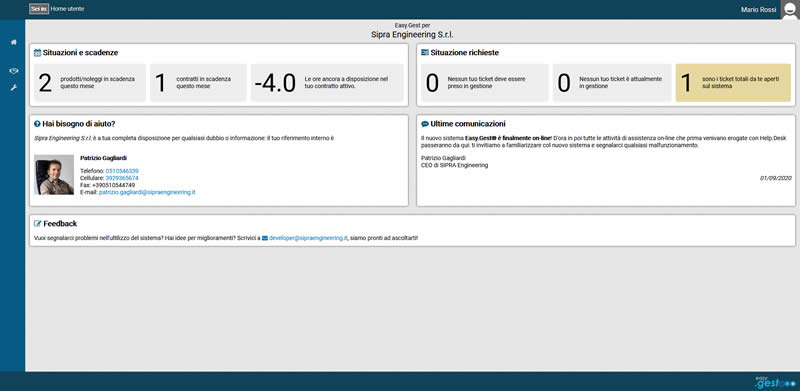Click the envelope icon before developer email
The height and width of the screenshot is (391, 800).
tap(265, 238)
